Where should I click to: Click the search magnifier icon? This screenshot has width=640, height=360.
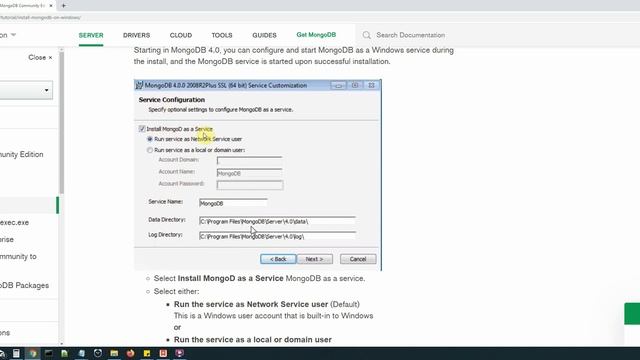point(367,35)
